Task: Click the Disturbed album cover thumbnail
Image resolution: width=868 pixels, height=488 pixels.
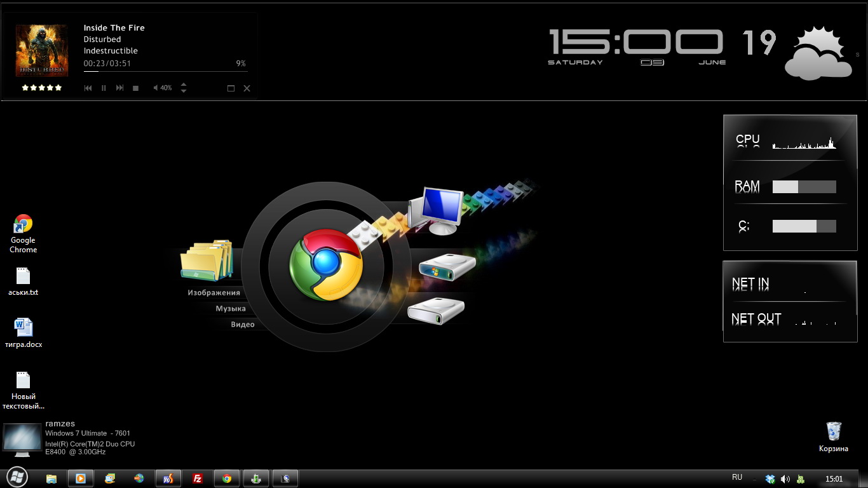Action: click(42, 51)
